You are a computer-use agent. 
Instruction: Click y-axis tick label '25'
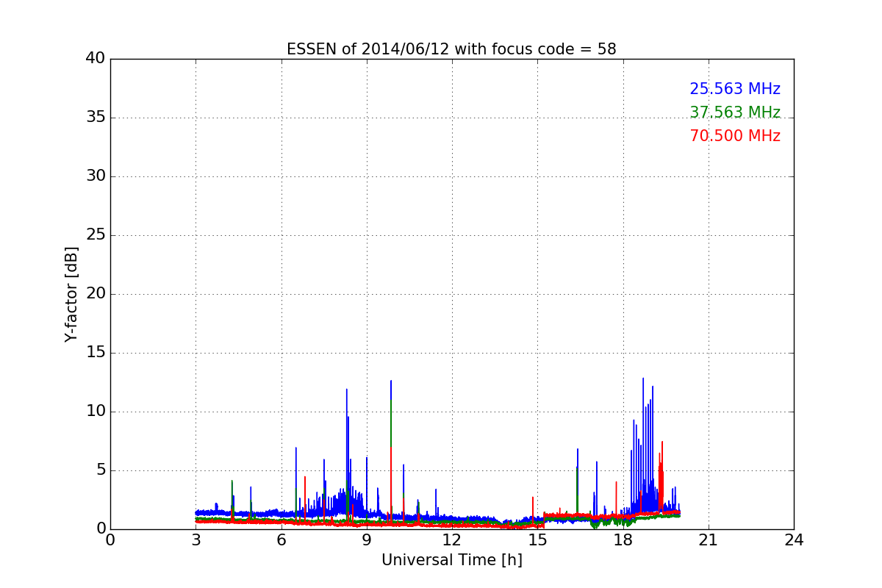click(x=96, y=235)
